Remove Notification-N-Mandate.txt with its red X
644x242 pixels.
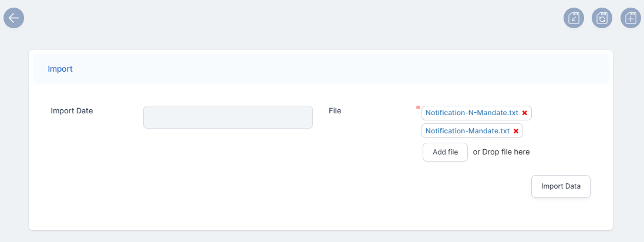[x=525, y=113]
